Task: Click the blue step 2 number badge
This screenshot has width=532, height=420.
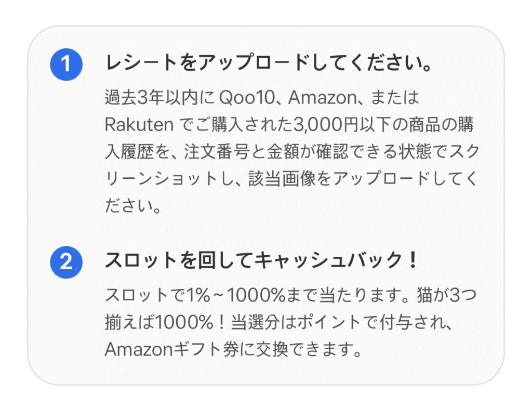Action: click(66, 262)
